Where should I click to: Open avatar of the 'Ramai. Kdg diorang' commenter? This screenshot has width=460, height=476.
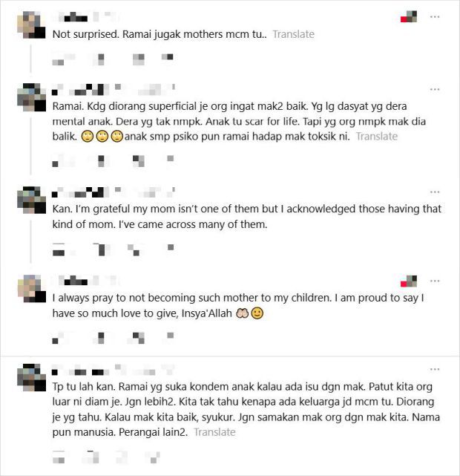[x=29, y=97]
